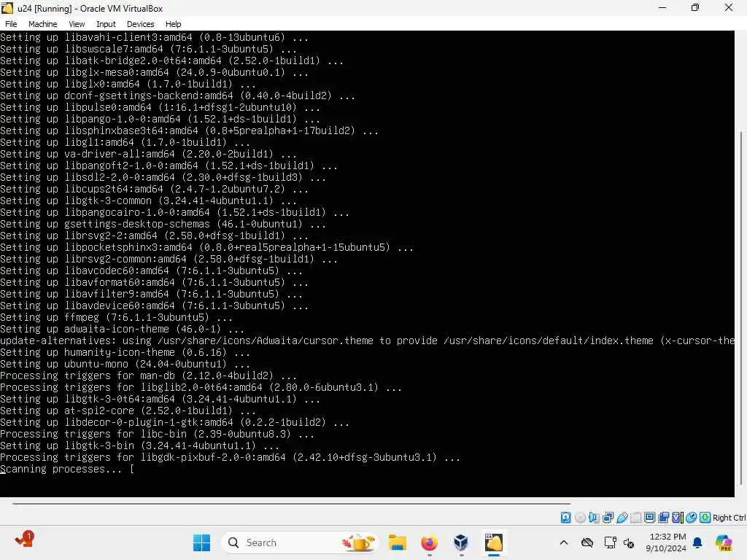Screen dimensions: 747x560
Task: Open the Copilot preview icon
Action: pyautogui.click(x=724, y=542)
